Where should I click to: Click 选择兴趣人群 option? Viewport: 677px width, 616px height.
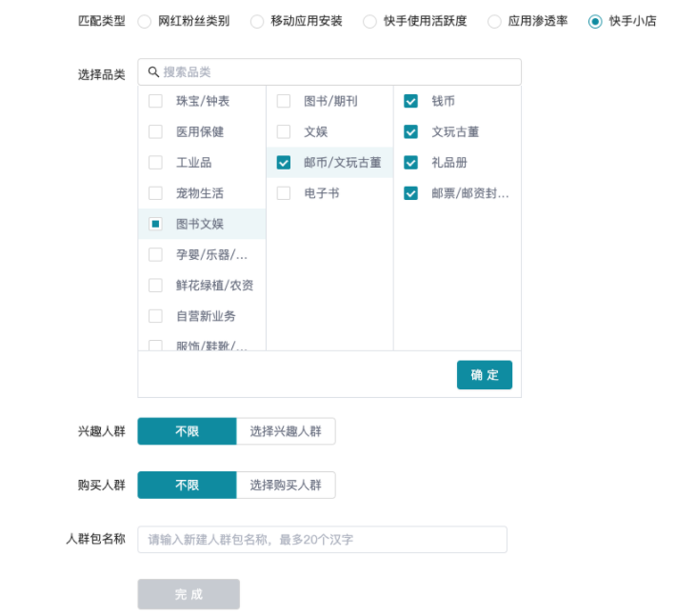[286, 430]
